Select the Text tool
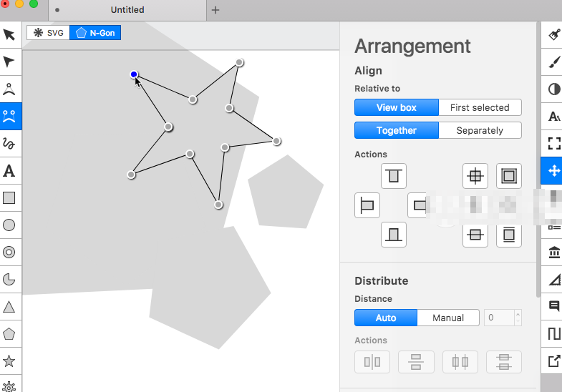Screen dimensions: 562x392 9,171
